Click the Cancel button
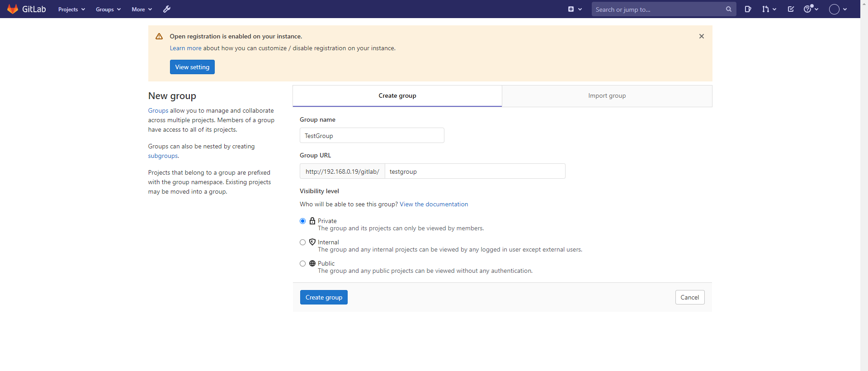This screenshot has height=371, width=868. point(690,297)
